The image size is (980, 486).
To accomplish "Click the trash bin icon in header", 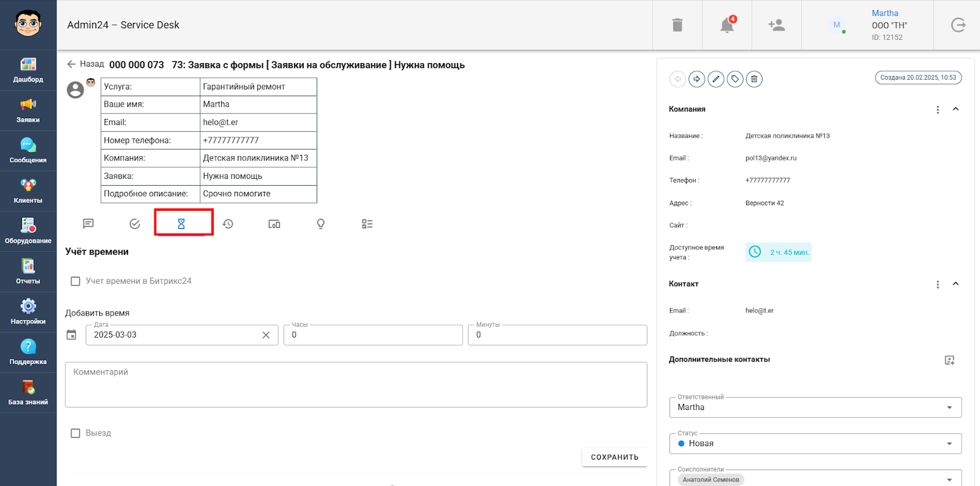I will point(677,25).
